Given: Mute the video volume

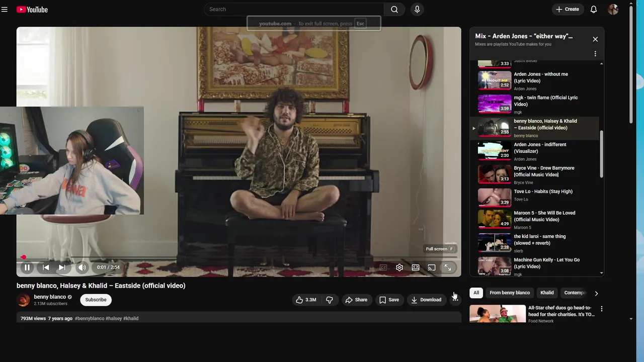Looking at the screenshot, I should click(x=82, y=267).
